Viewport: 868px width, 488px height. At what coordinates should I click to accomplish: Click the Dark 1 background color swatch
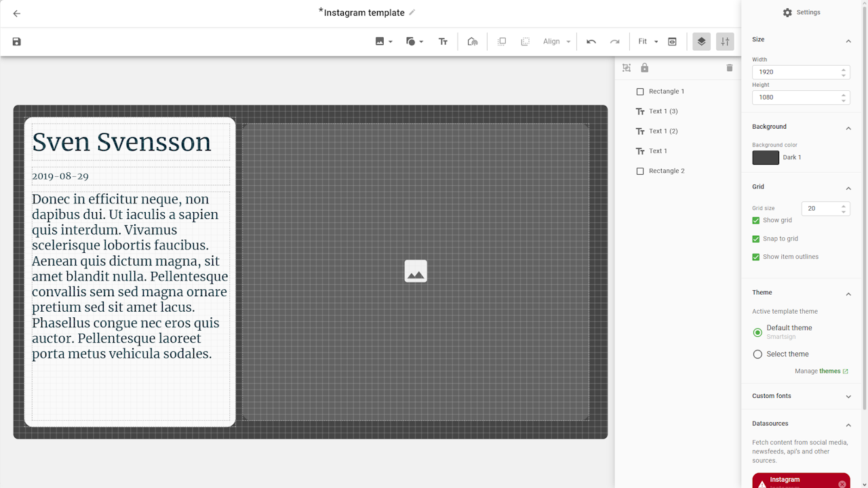tap(766, 158)
